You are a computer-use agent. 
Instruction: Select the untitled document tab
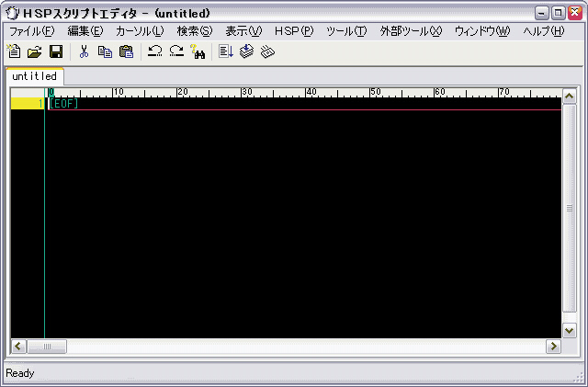point(34,76)
